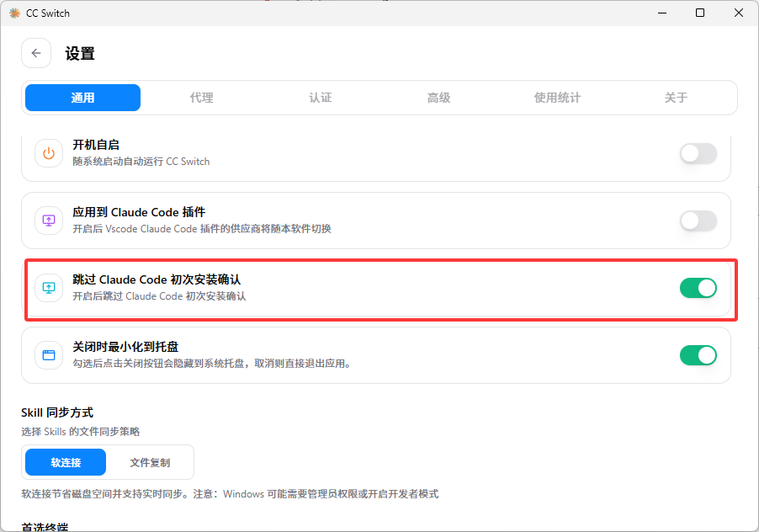Click description 开启后跳过 Claude Code 初次安装确认

pyautogui.click(x=159, y=296)
